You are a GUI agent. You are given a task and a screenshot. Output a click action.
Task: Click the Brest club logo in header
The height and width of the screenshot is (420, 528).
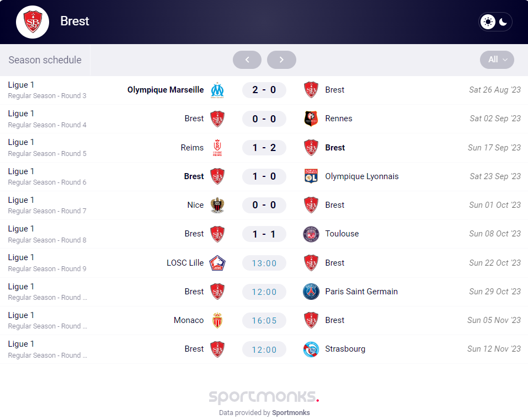pos(33,22)
